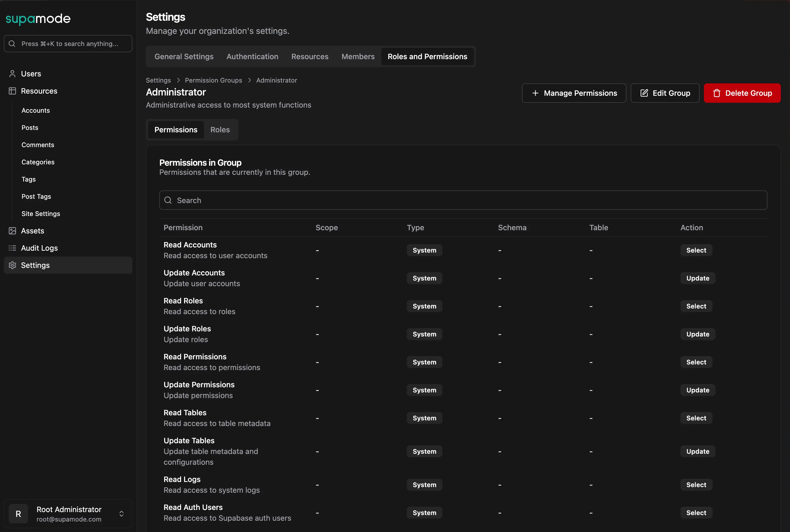Click the plus icon on Manage Permissions
The width and height of the screenshot is (790, 532).
coord(535,93)
